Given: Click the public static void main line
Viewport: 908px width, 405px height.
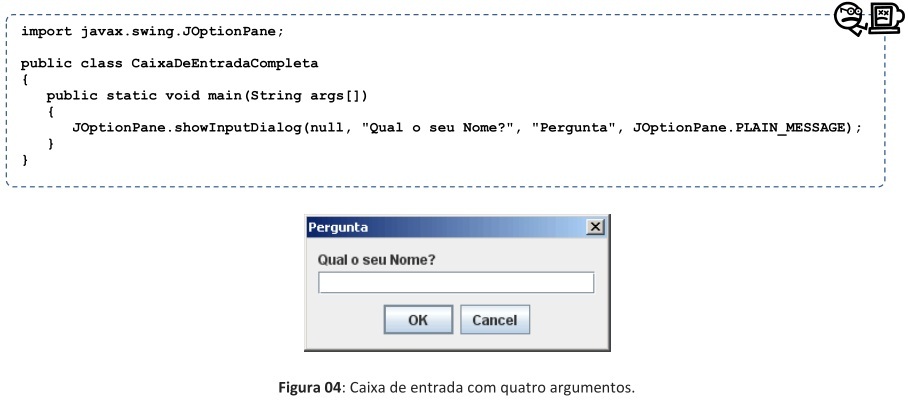Looking at the screenshot, I should click(x=207, y=96).
